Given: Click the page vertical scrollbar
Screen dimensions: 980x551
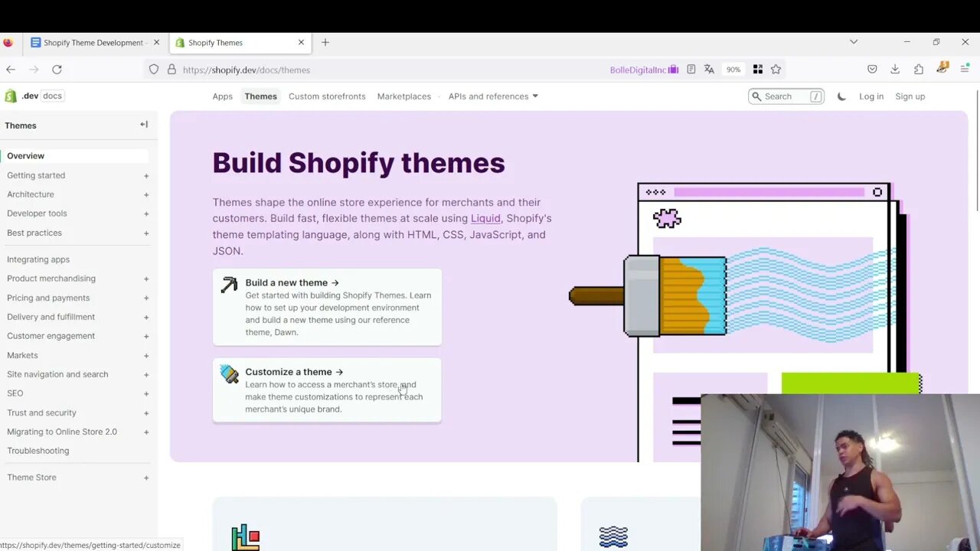Looking at the screenshot, I should click(976, 152).
